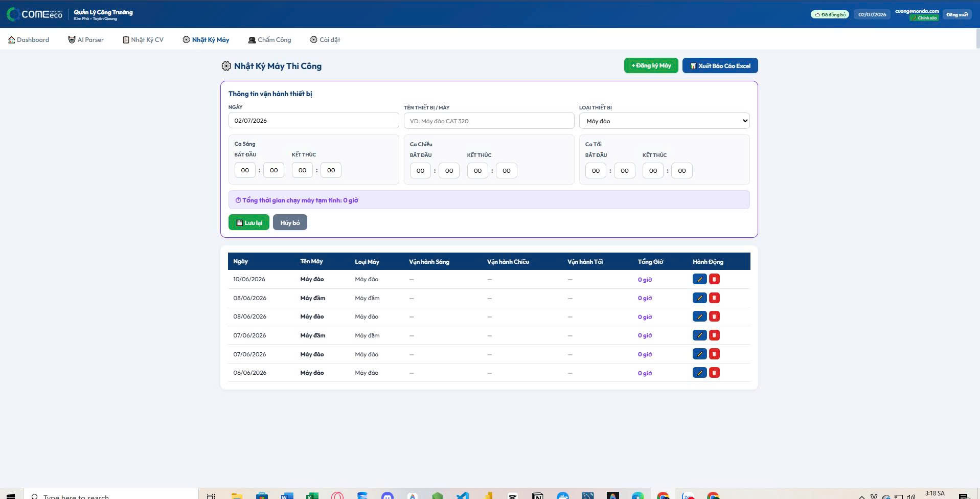The image size is (980, 499).
Task: Open the Ngày date picker field
Action: (313, 121)
